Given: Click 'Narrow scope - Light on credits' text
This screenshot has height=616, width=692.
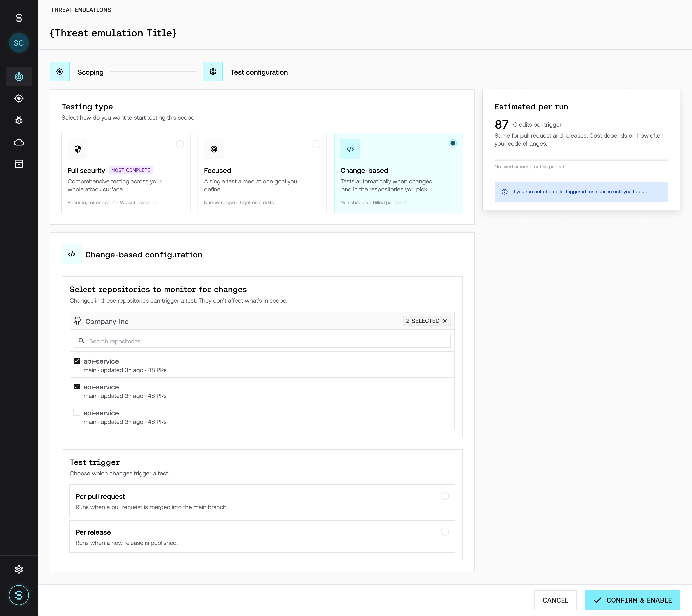Looking at the screenshot, I should tap(239, 202).
